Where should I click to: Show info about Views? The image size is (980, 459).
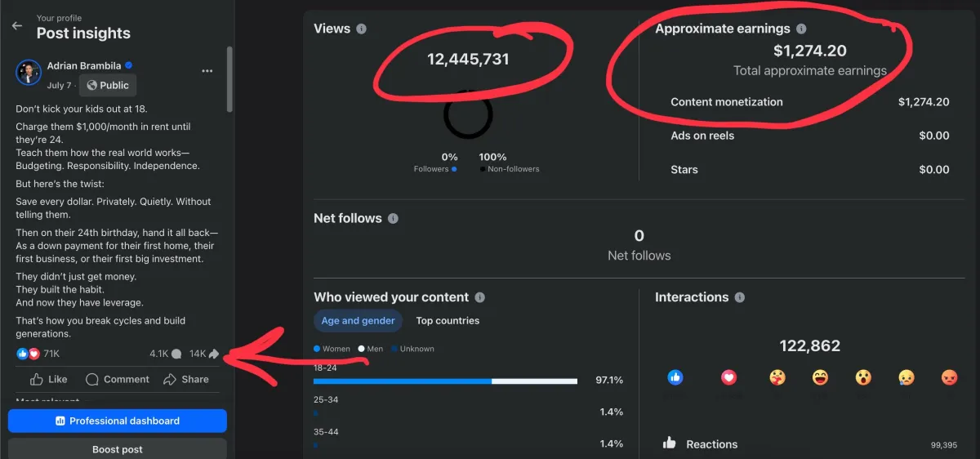[x=361, y=29]
